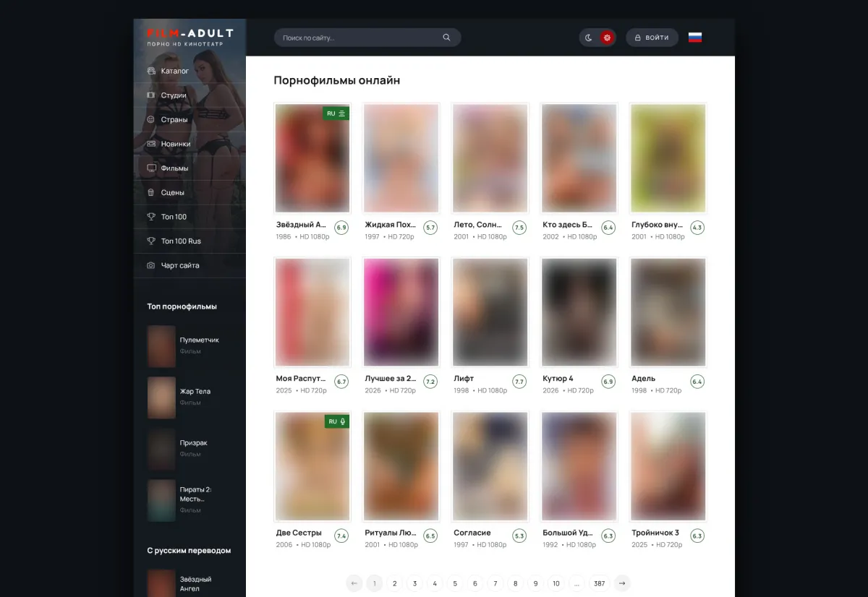Click the trophy icon beside Топ 100
Viewport: 868px width, 597px height.
click(x=151, y=217)
